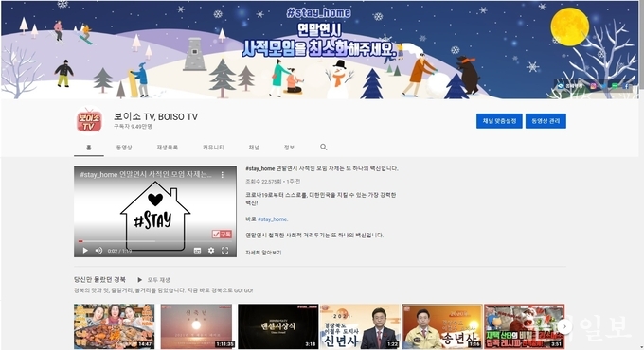This screenshot has height=350, width=644.
Task: Open the three-dot menu on the video
Action: (223, 175)
